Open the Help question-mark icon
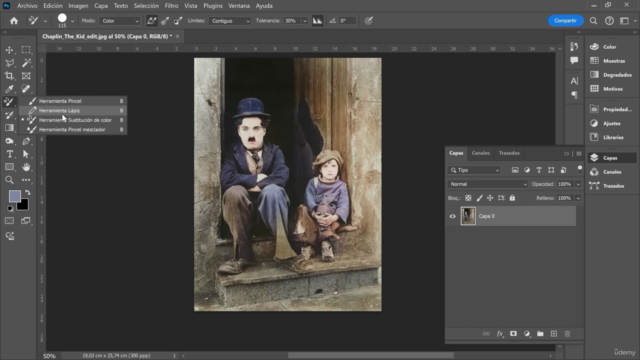 click(x=609, y=21)
